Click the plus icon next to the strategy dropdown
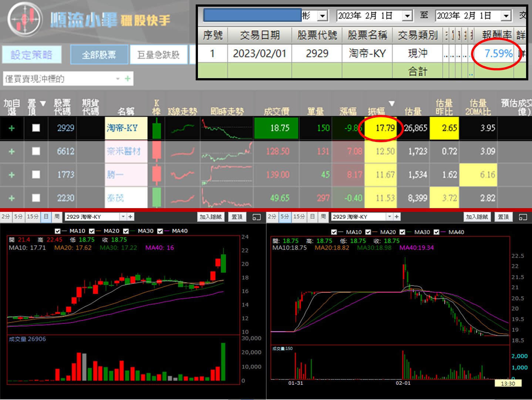Viewport: 532px width, 400px height. pyautogui.click(x=127, y=79)
